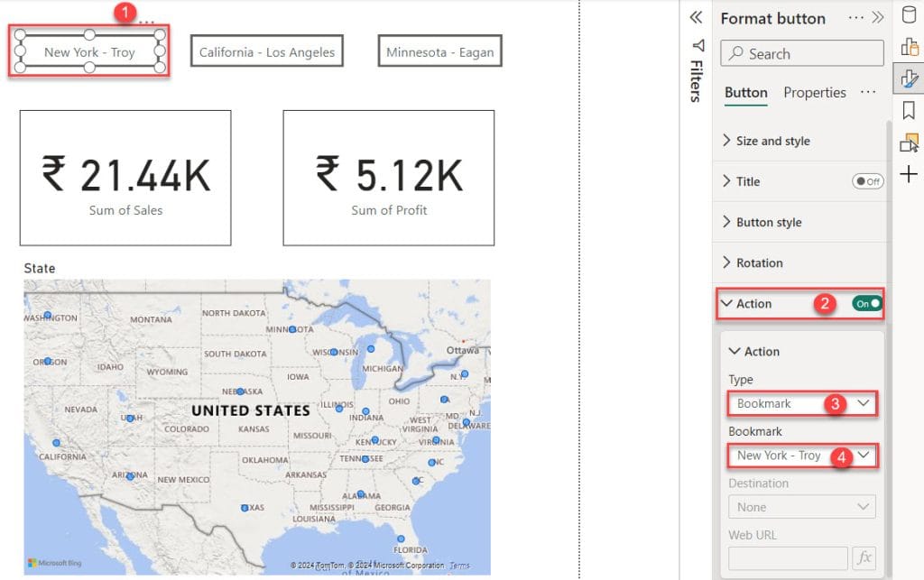Expand the Filters pane with double chevron
924x580 pixels.
[x=696, y=17]
